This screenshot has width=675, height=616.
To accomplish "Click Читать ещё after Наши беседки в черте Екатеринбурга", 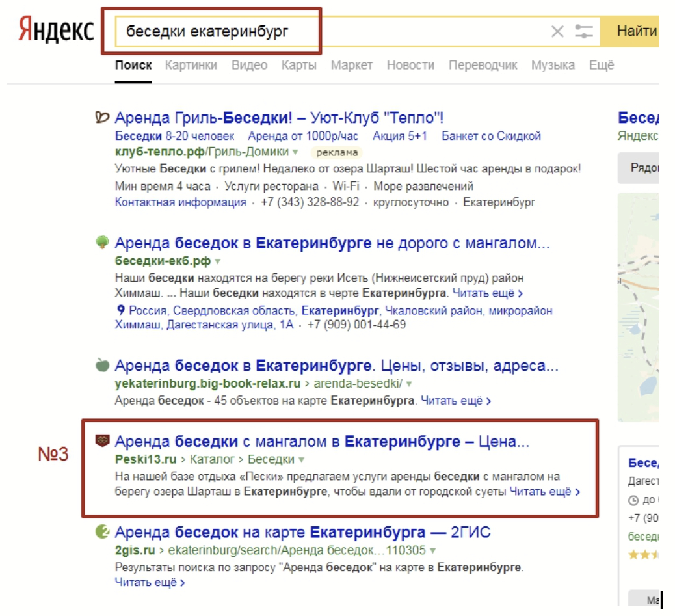I will 487,293.
